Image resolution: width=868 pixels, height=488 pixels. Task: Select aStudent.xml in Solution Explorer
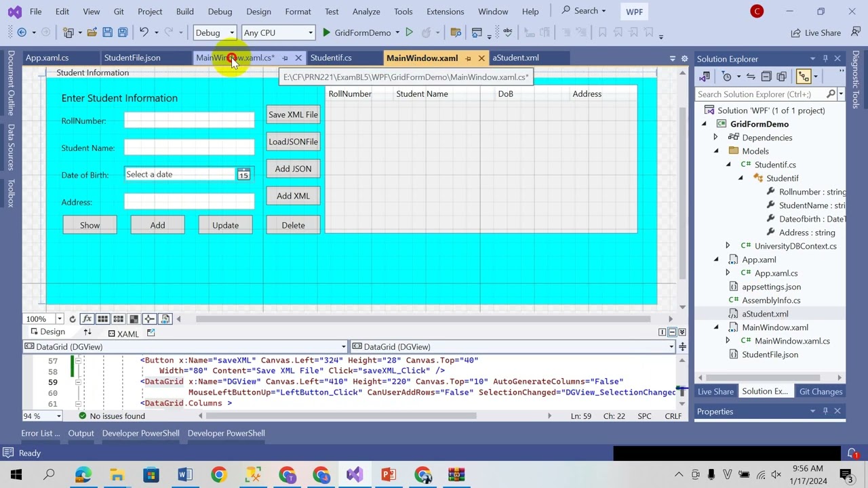(x=765, y=314)
